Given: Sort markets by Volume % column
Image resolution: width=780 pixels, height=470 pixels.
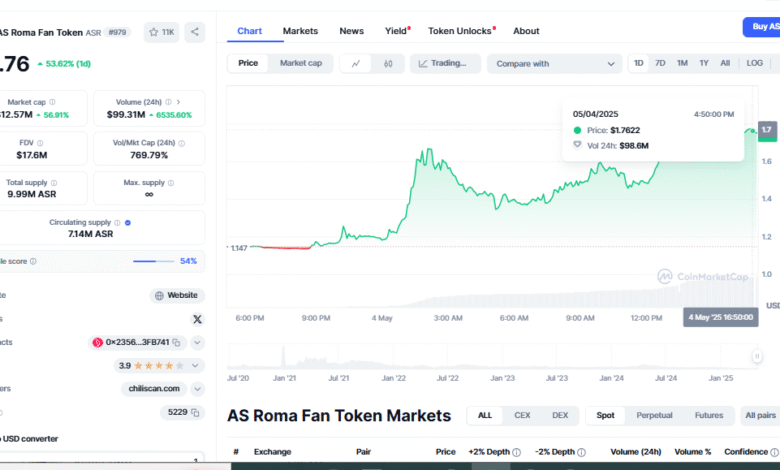Looking at the screenshot, I should [x=692, y=452].
